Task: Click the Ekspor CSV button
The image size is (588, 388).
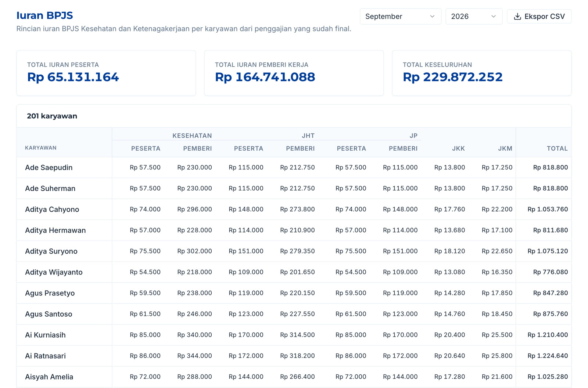Action: click(x=539, y=17)
